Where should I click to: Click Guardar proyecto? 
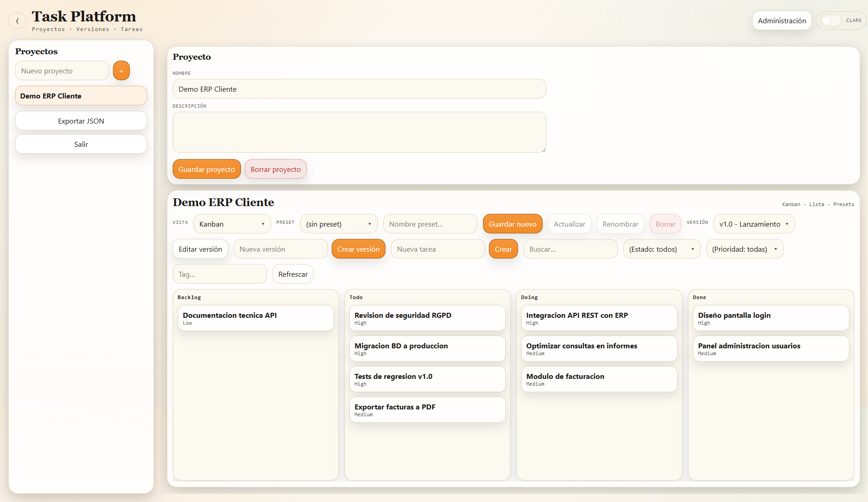pyautogui.click(x=206, y=169)
